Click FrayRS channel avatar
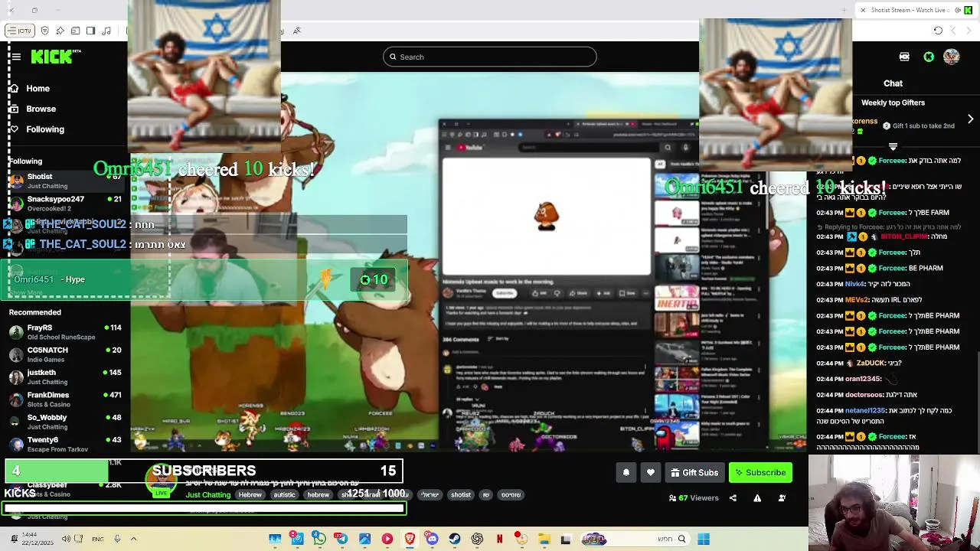 click(x=16, y=332)
